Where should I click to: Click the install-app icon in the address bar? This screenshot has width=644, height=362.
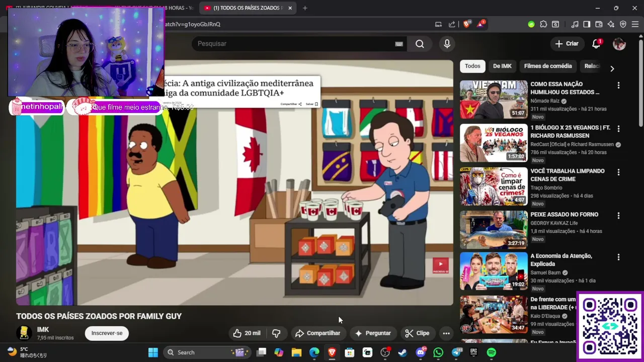[438, 24]
